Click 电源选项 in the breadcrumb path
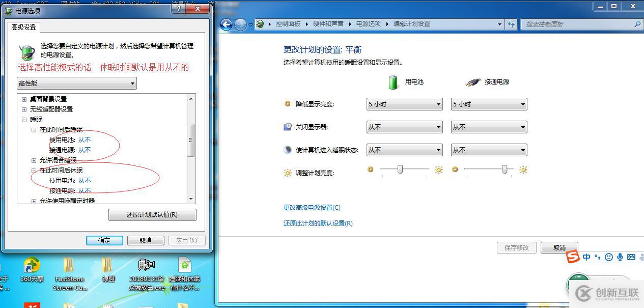Image resolution: width=644 pixels, height=308 pixels. tap(368, 22)
